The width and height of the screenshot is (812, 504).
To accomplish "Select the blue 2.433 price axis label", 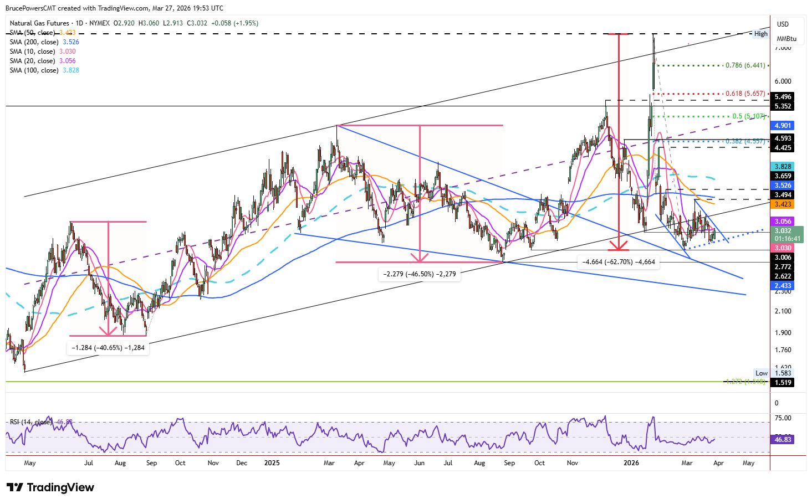I will [x=783, y=286].
